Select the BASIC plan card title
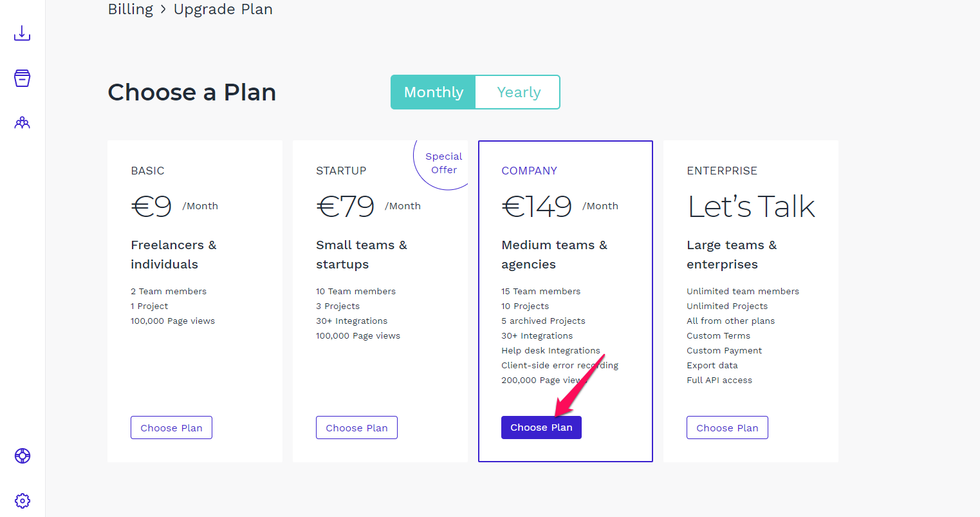This screenshot has height=517, width=980. coord(147,171)
